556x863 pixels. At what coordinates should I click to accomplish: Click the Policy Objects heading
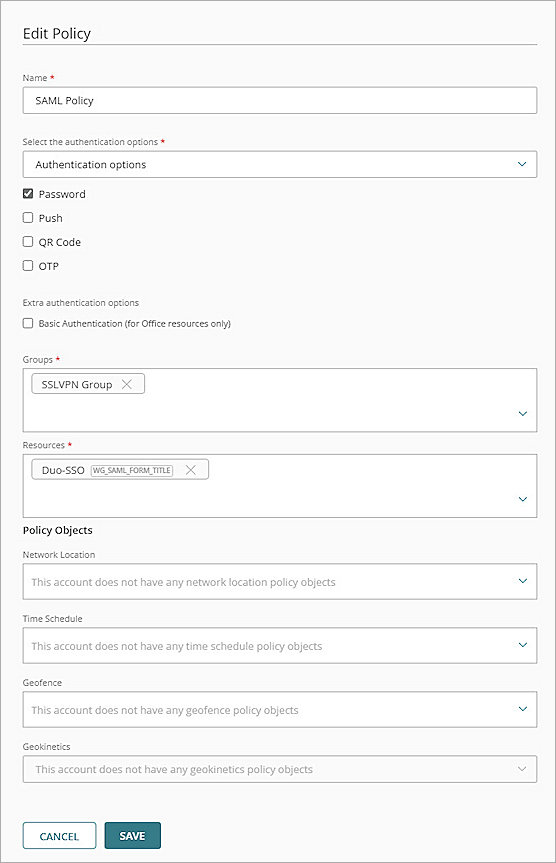[57, 531]
